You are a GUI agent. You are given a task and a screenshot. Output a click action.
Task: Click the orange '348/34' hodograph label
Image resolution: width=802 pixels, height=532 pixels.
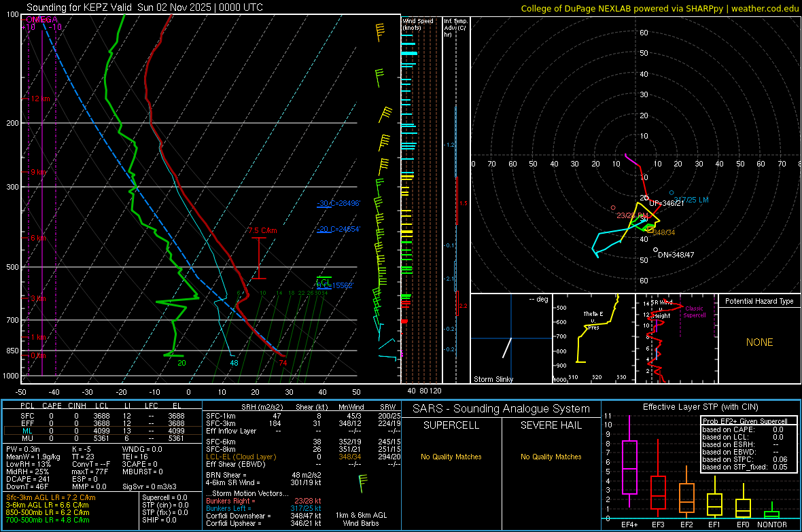664,233
